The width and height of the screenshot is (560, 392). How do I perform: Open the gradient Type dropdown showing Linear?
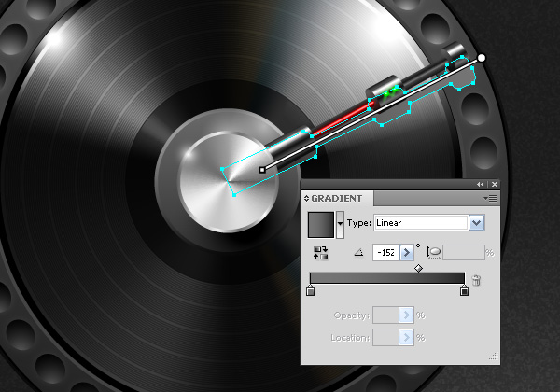(477, 223)
